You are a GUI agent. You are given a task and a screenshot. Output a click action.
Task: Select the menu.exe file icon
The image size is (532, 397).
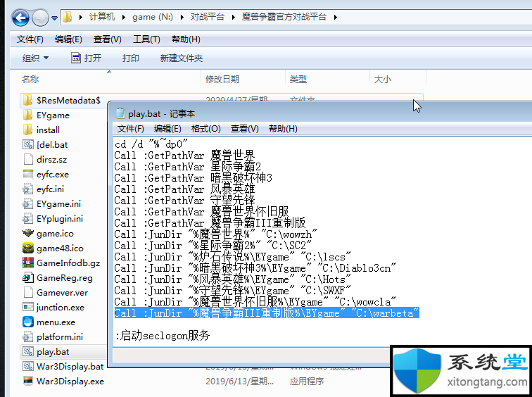click(x=28, y=322)
